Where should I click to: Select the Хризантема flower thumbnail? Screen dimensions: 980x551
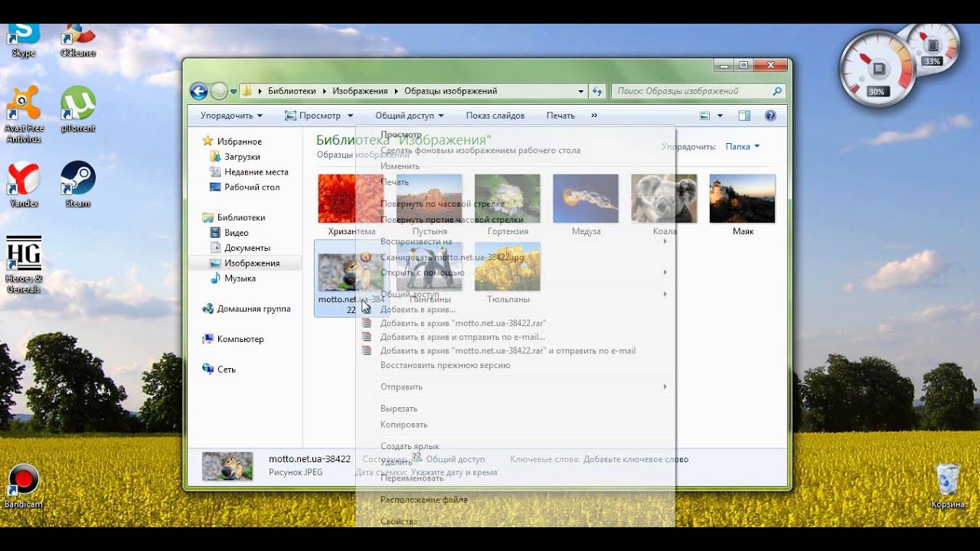coord(351,199)
